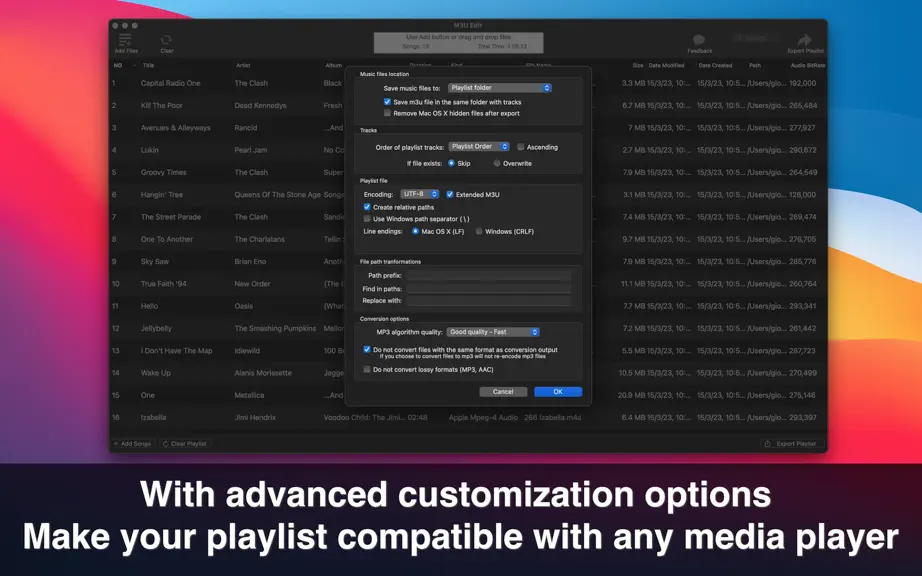The image size is (922, 576).
Task: Open the Feedback speech bubble icon
Action: (699, 39)
